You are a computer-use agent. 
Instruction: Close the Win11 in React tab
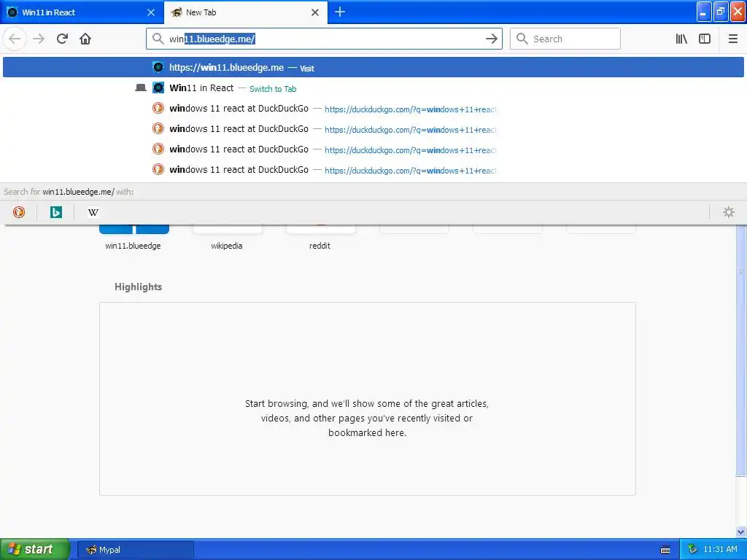151,12
